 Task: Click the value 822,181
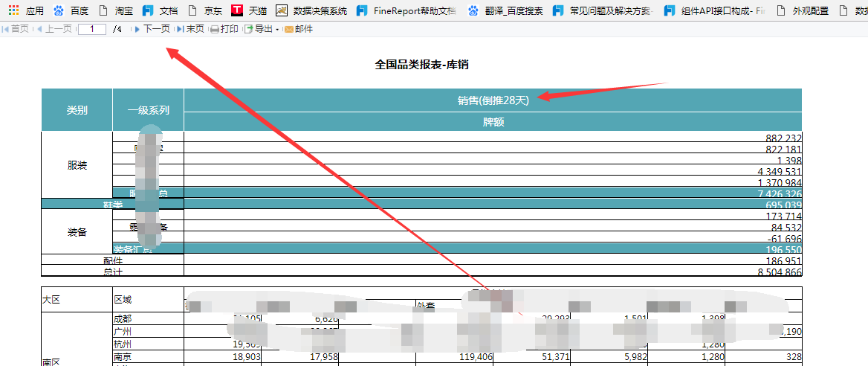coord(784,149)
